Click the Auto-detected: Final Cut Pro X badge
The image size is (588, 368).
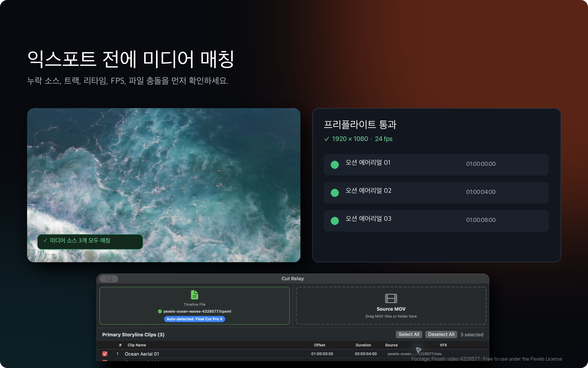pyautogui.click(x=194, y=319)
